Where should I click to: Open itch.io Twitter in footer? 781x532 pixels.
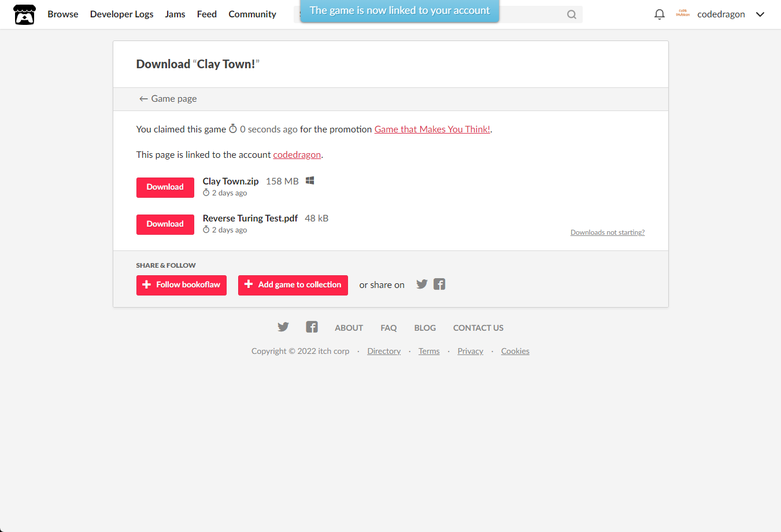point(283,327)
